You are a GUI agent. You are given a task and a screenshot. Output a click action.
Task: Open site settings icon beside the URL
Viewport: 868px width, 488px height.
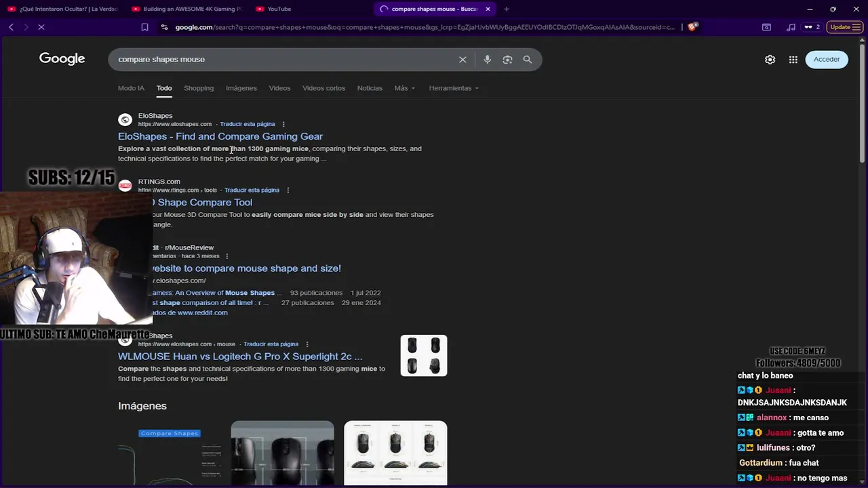coord(164,27)
